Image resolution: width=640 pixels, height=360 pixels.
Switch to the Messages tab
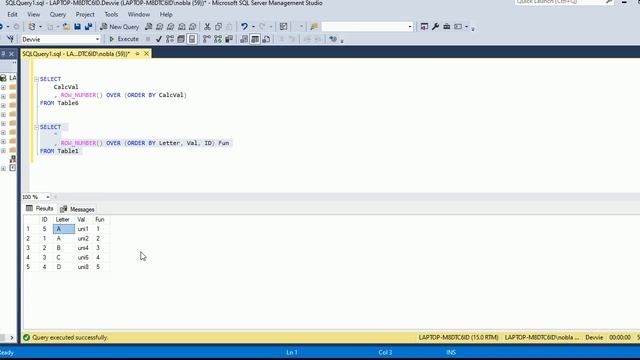tap(77, 209)
